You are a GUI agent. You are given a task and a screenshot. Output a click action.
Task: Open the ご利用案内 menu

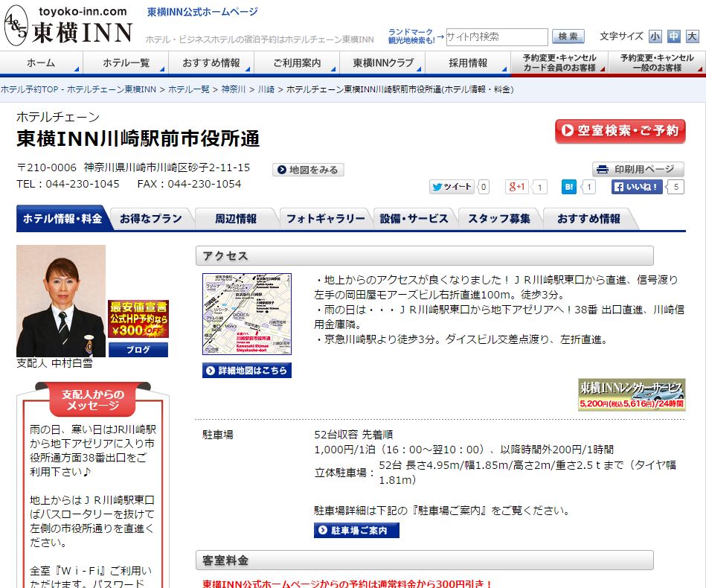297,63
